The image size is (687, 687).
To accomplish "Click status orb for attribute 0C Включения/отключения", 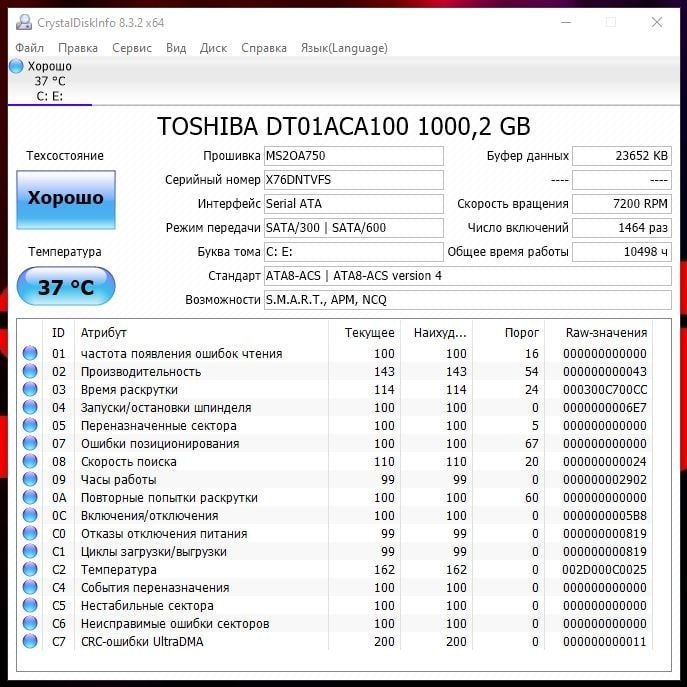I will click(x=30, y=515).
